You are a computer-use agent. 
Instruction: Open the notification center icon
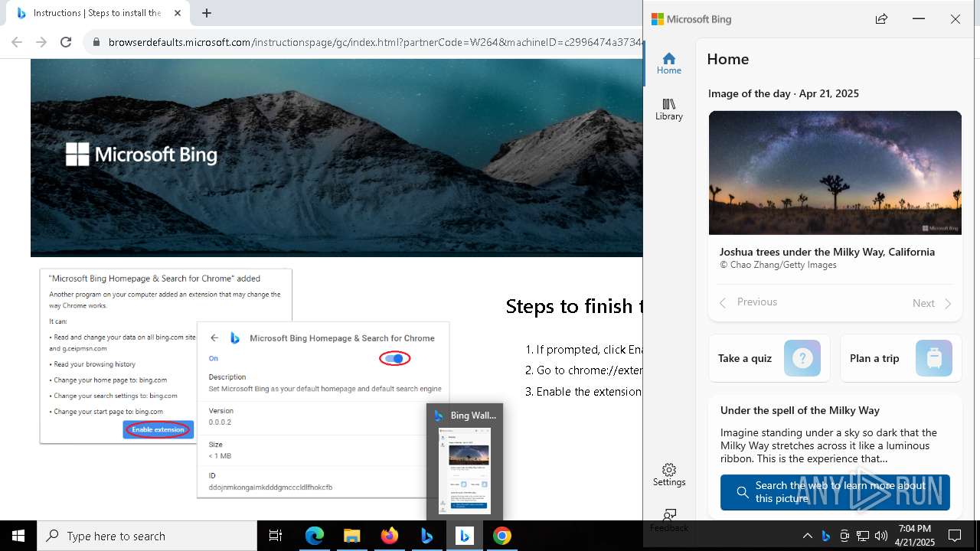click(955, 536)
